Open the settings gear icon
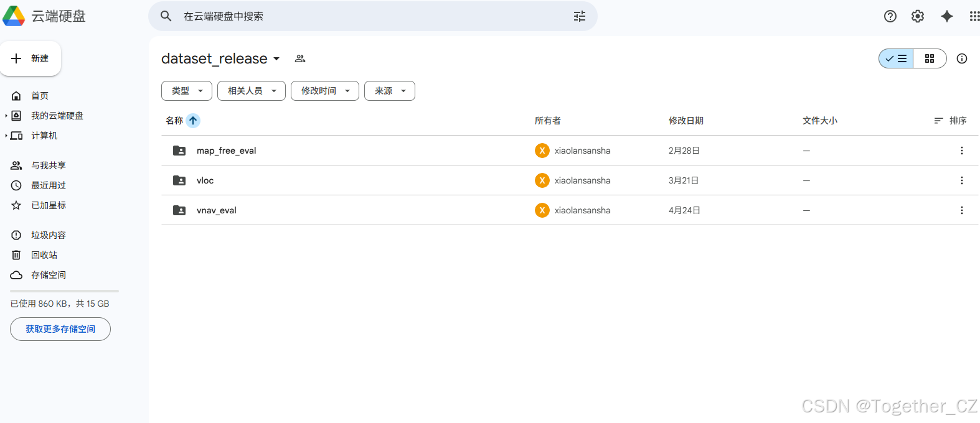The width and height of the screenshot is (980, 423). [x=918, y=16]
